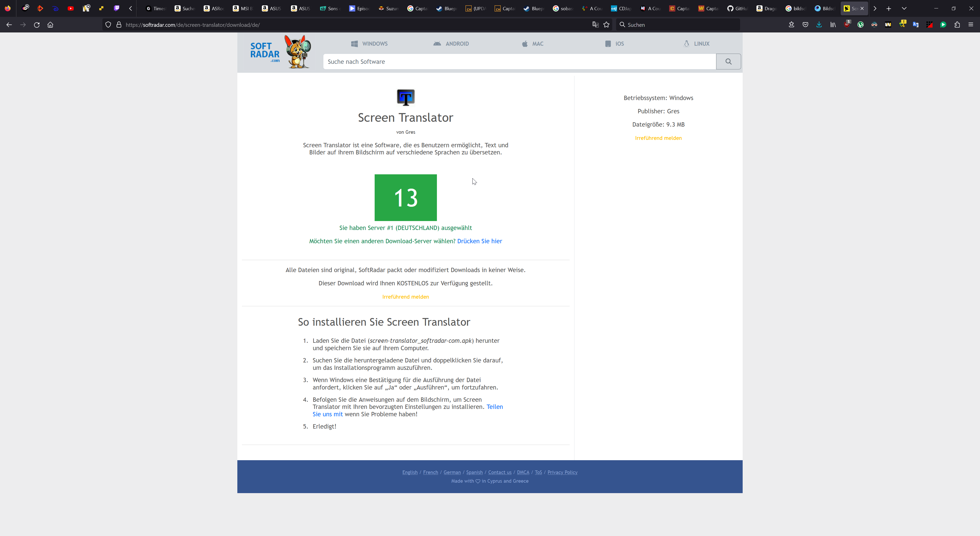This screenshot has width=980, height=536.
Task: Switch to the GitHub tab
Action: (737, 8)
